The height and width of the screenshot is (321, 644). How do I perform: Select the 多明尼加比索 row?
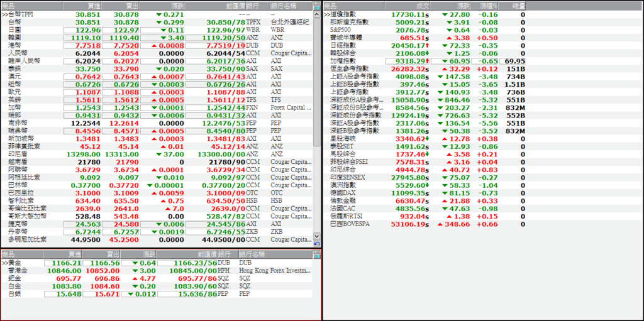pyautogui.click(x=157, y=239)
